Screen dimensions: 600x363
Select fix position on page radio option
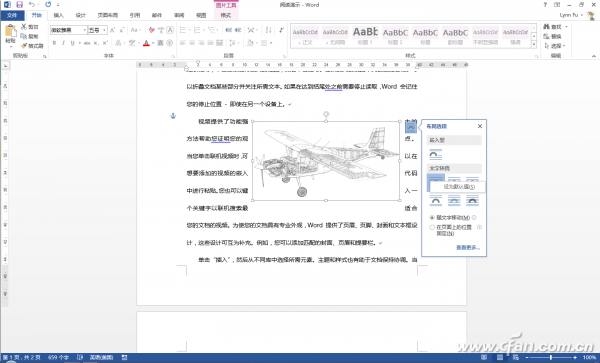[432, 227]
